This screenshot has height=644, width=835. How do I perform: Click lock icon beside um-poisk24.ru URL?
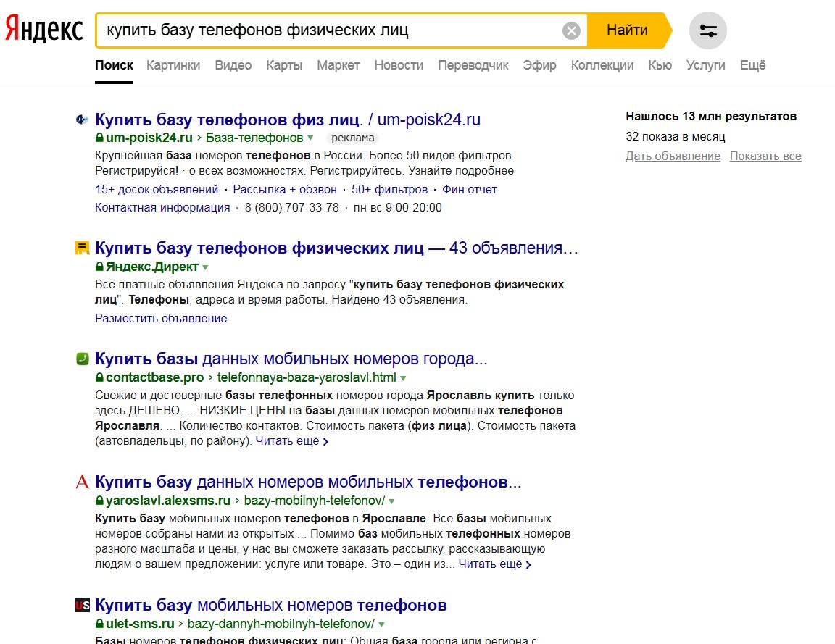pos(99,138)
